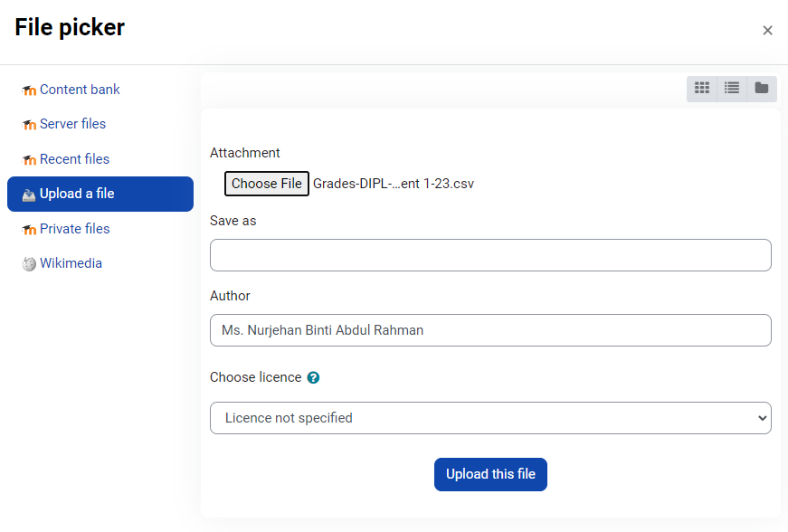The width and height of the screenshot is (788, 532).
Task: Select Private files repository
Action: (74, 229)
